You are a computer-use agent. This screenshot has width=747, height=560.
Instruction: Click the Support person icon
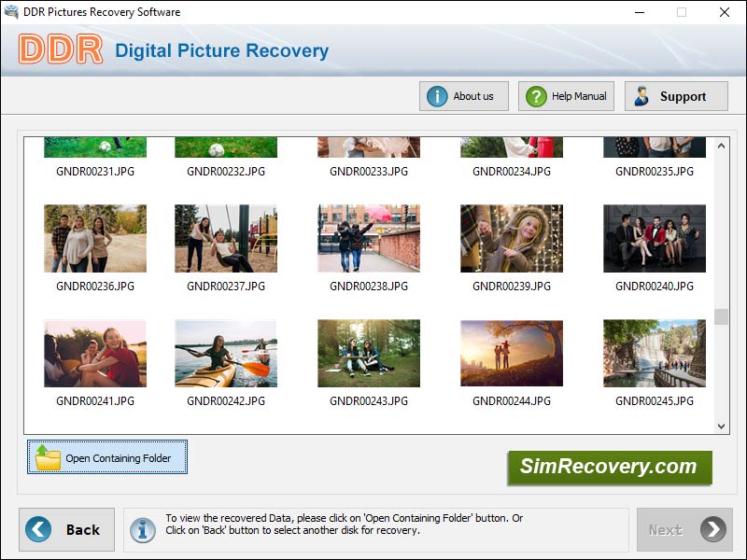(x=641, y=96)
